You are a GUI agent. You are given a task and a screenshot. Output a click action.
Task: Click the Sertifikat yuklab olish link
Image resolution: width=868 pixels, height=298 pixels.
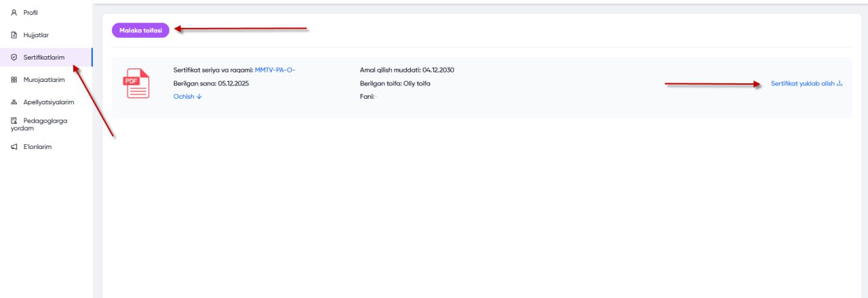[802, 83]
